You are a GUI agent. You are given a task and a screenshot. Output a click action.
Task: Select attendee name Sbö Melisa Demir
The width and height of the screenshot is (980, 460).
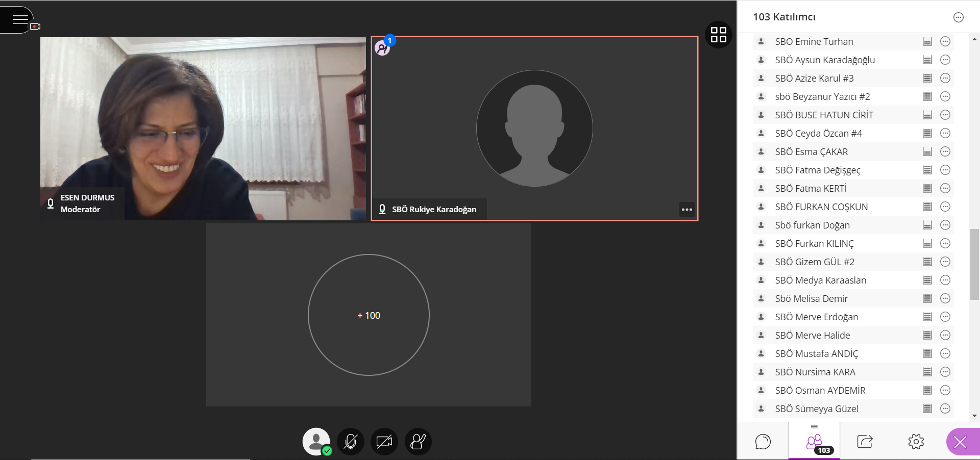pyautogui.click(x=812, y=298)
